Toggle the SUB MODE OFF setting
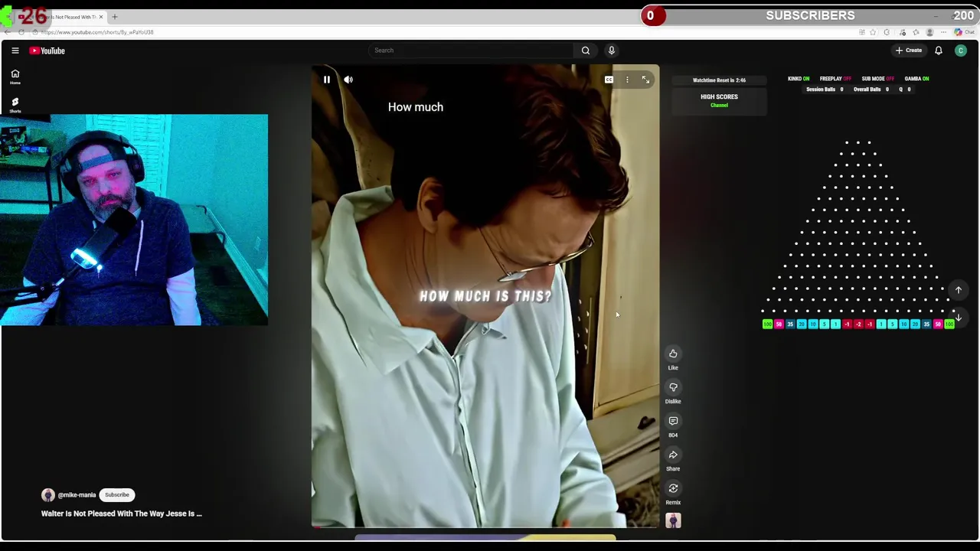 [878, 79]
